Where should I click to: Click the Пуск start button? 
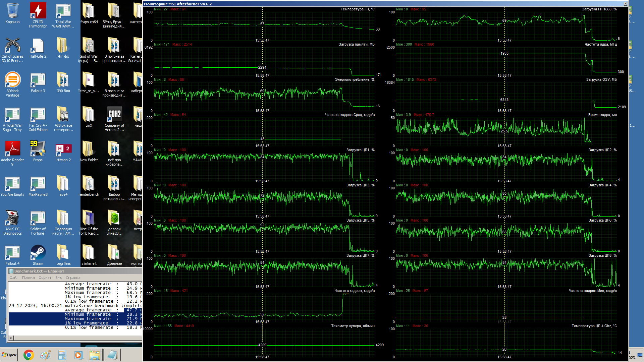coord(9,355)
